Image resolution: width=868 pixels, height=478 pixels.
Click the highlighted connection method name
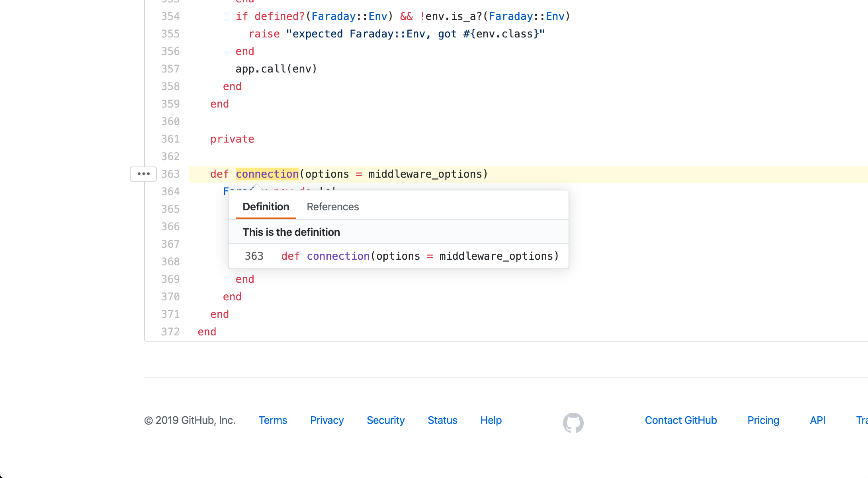point(267,174)
